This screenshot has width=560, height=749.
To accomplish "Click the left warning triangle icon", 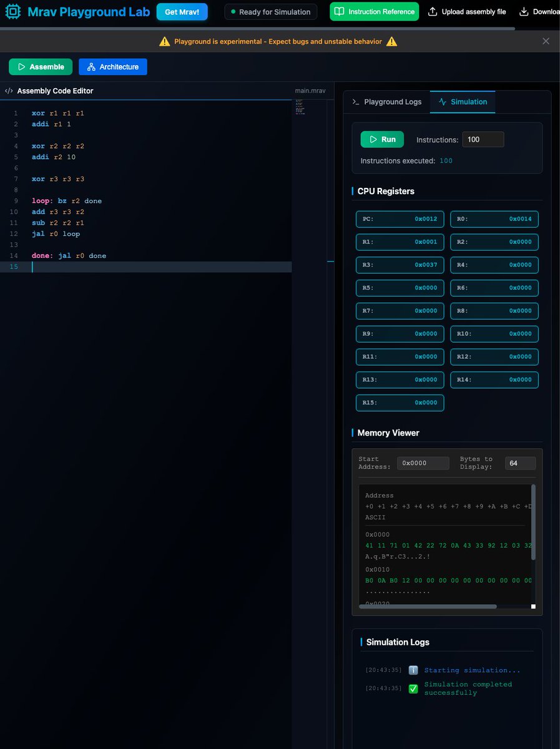I will [164, 42].
